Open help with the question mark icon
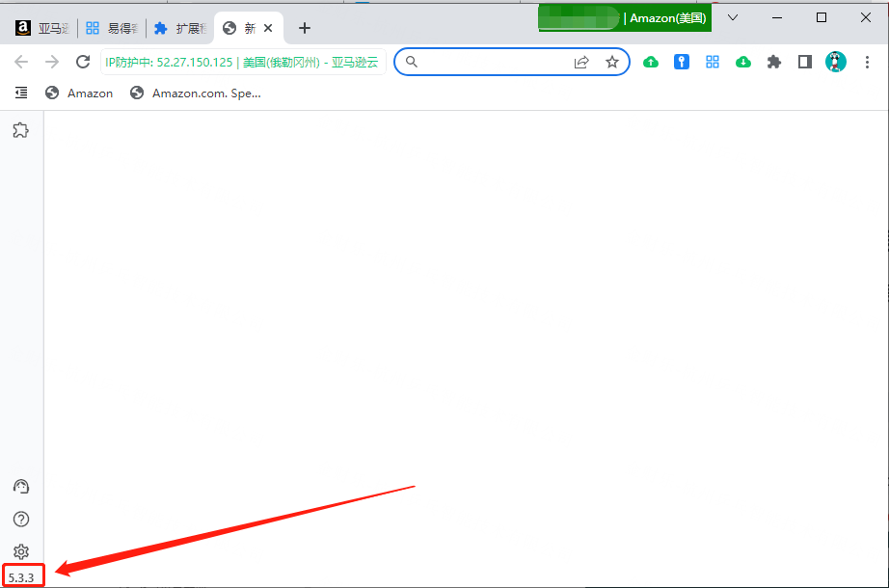Image resolution: width=889 pixels, height=588 pixels. click(x=21, y=519)
